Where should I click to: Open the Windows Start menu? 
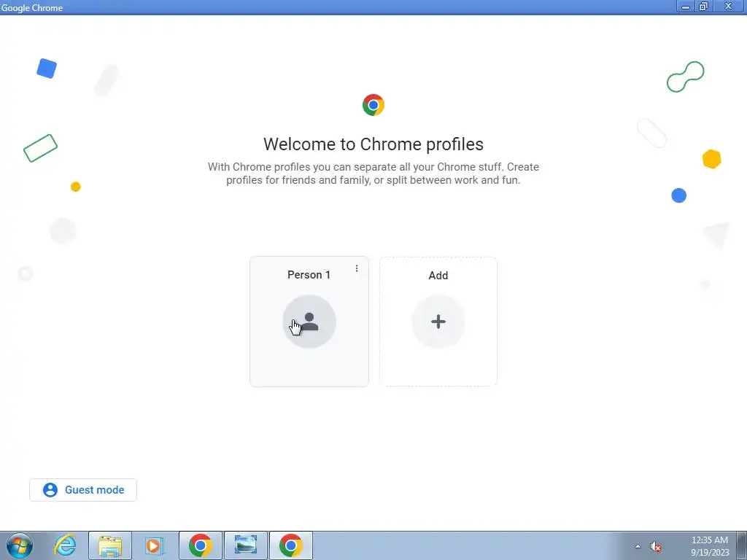[19, 545]
